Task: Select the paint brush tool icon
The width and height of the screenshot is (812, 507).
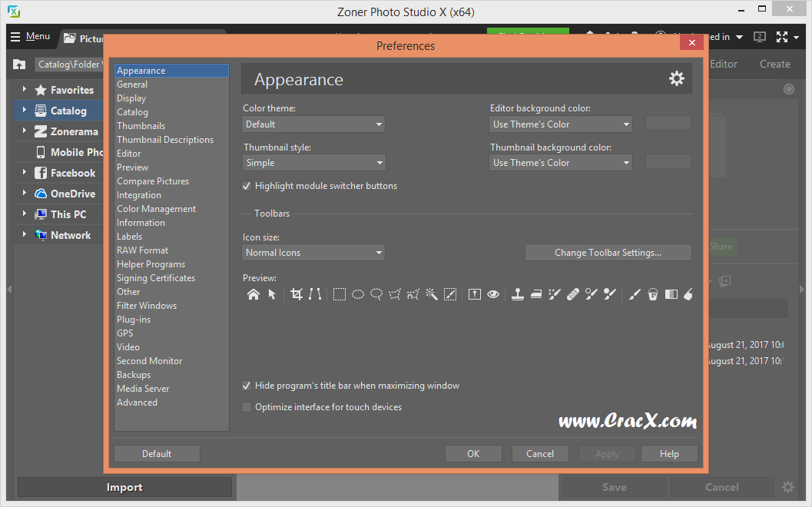Action: [x=635, y=294]
